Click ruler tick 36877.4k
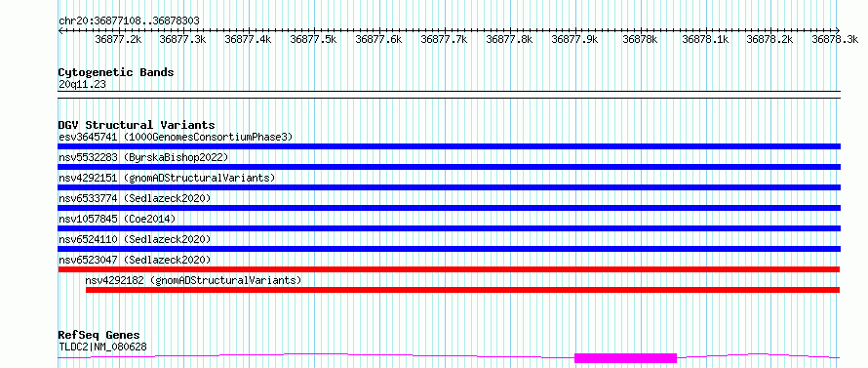Image resolution: width=868 pixels, height=368 pixels. tap(248, 39)
